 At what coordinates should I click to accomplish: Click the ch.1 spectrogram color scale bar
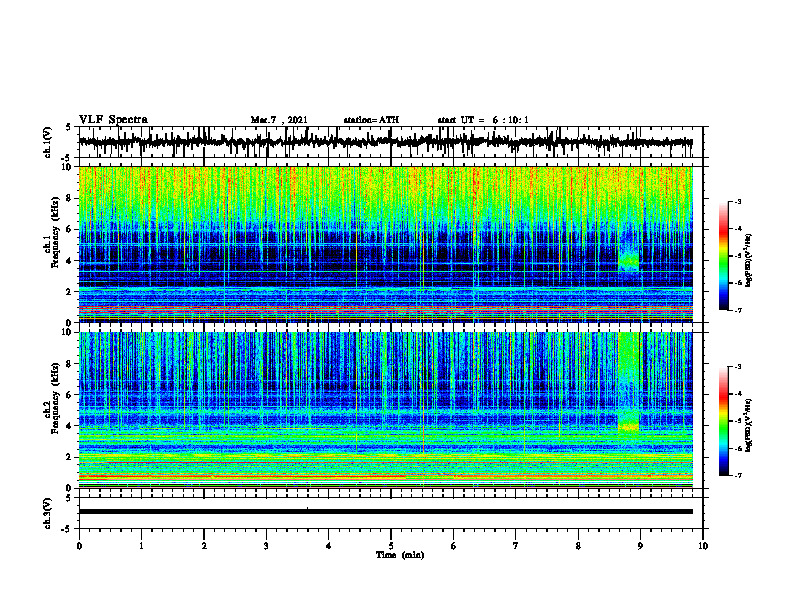point(723,256)
